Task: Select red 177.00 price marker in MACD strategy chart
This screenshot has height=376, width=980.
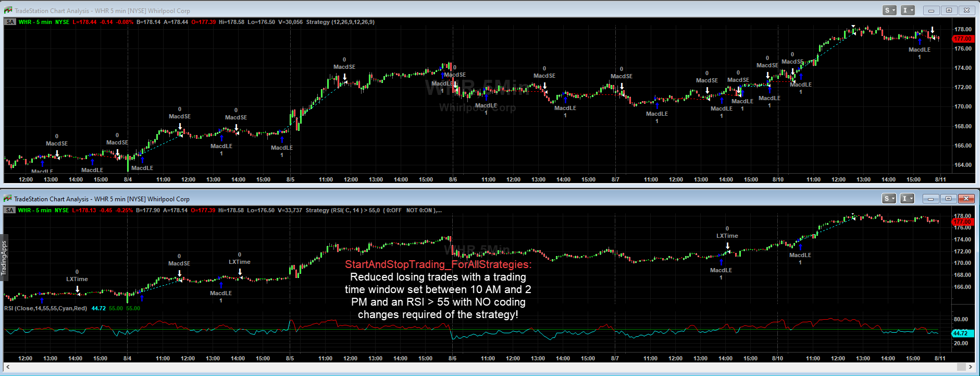Action: click(962, 39)
